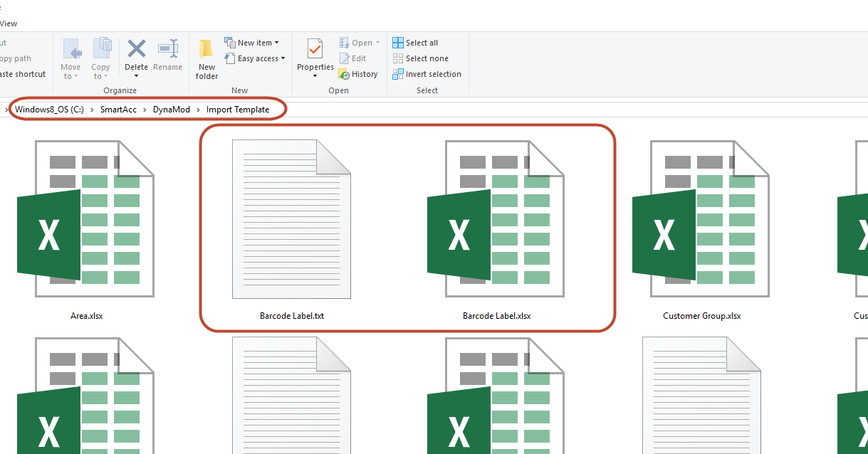Click the Paste shortcut option
868x454 pixels.
click(x=22, y=74)
